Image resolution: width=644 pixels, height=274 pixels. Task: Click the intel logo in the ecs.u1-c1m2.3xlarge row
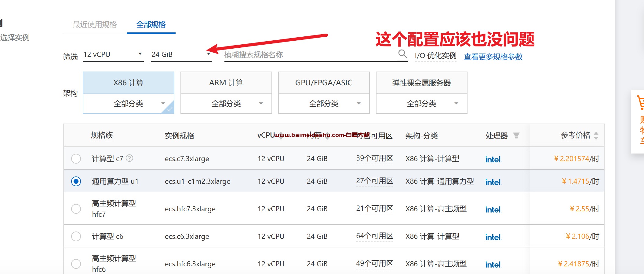pyautogui.click(x=493, y=182)
